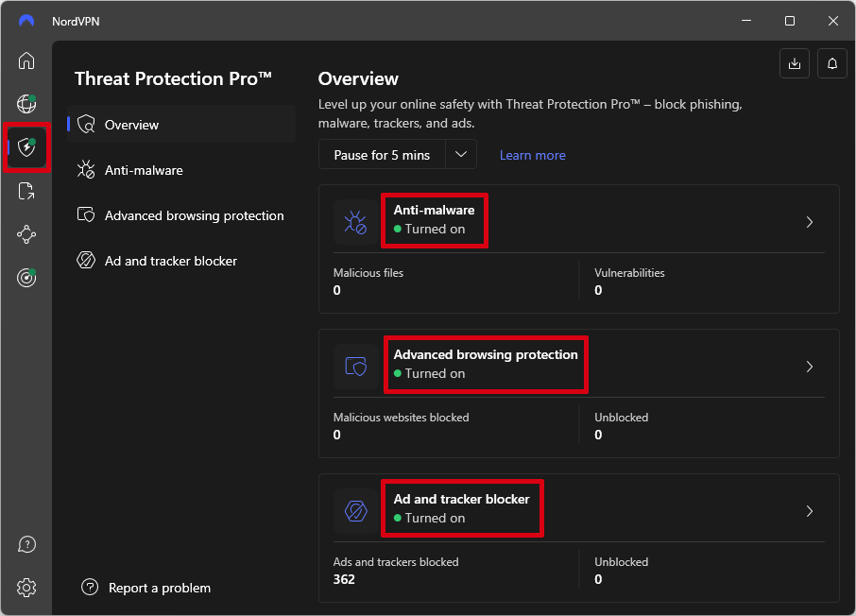The width and height of the screenshot is (856, 616).
Task: Minimize the NordVPN window
Action: 746,21
